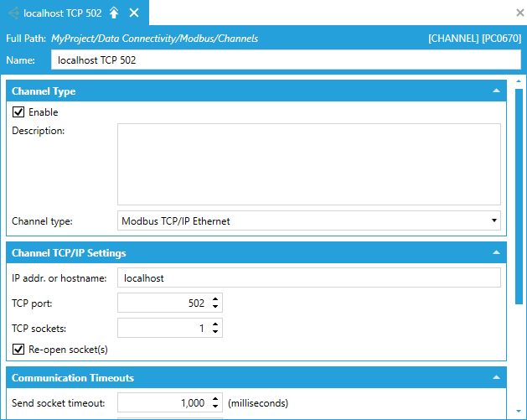The width and height of the screenshot is (527, 420).
Task: Uncheck Re-open socket(s) option
Action: tap(18, 349)
